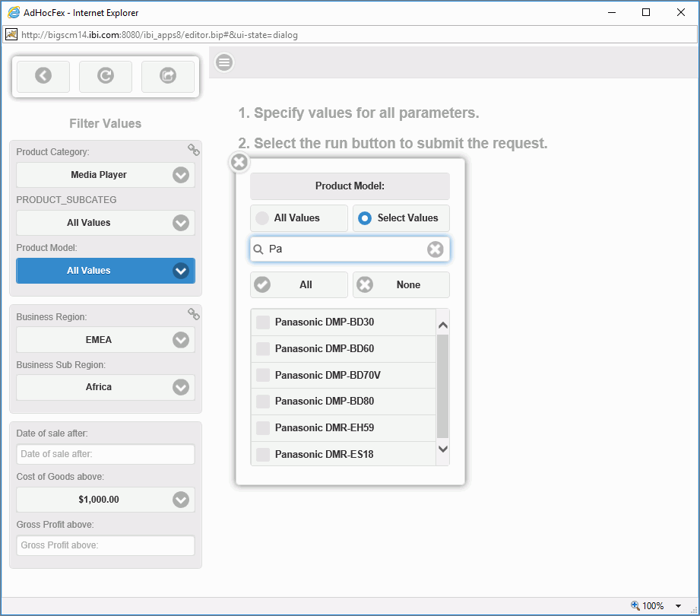
Task: Open the hamburger menu icon
Action: click(223, 62)
